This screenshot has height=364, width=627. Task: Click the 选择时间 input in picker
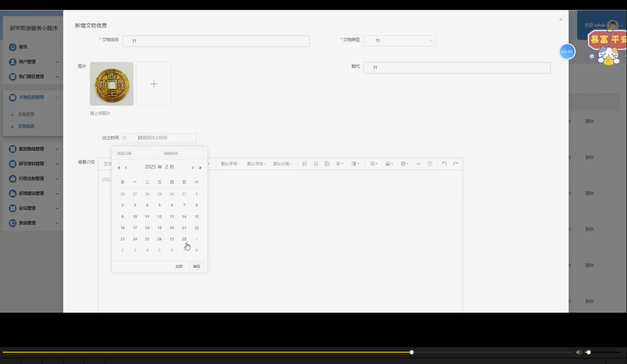[182, 153]
